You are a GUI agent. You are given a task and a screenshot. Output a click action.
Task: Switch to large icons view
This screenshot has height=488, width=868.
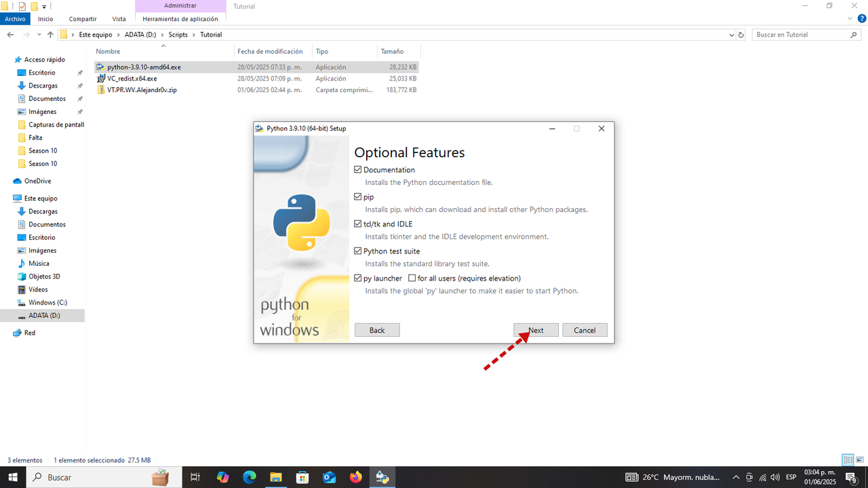(860, 460)
